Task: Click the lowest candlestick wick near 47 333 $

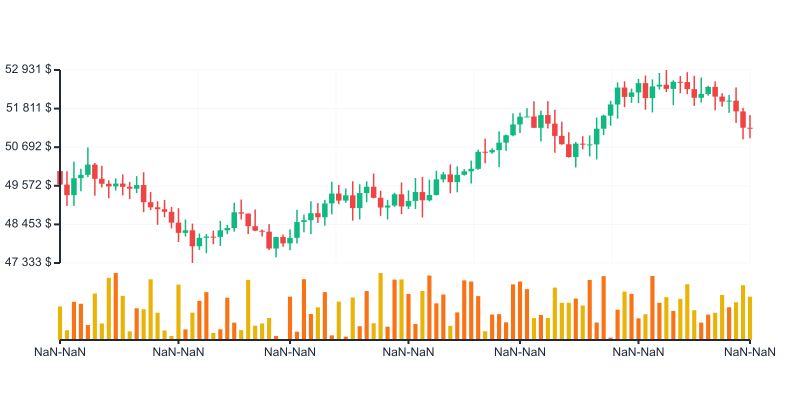Action: 193,258
